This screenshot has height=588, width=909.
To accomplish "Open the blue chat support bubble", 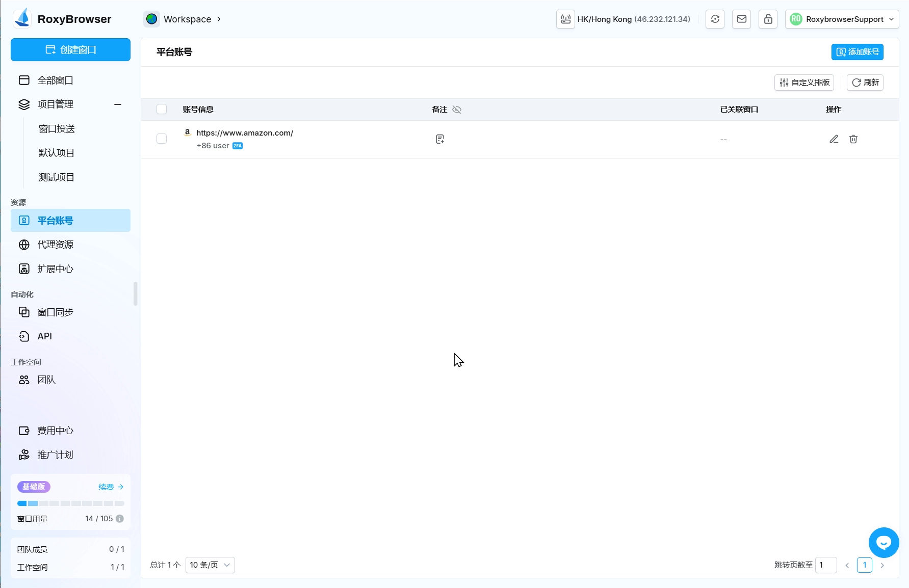I will 884,542.
